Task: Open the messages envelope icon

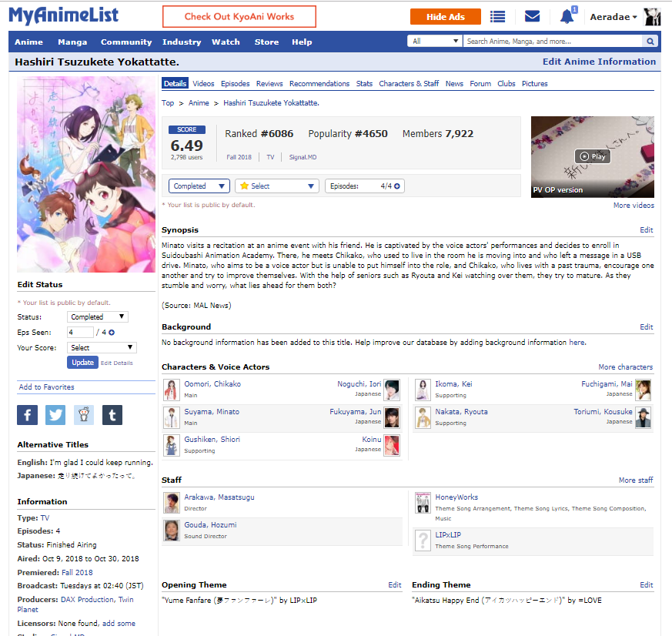Action: (x=532, y=16)
